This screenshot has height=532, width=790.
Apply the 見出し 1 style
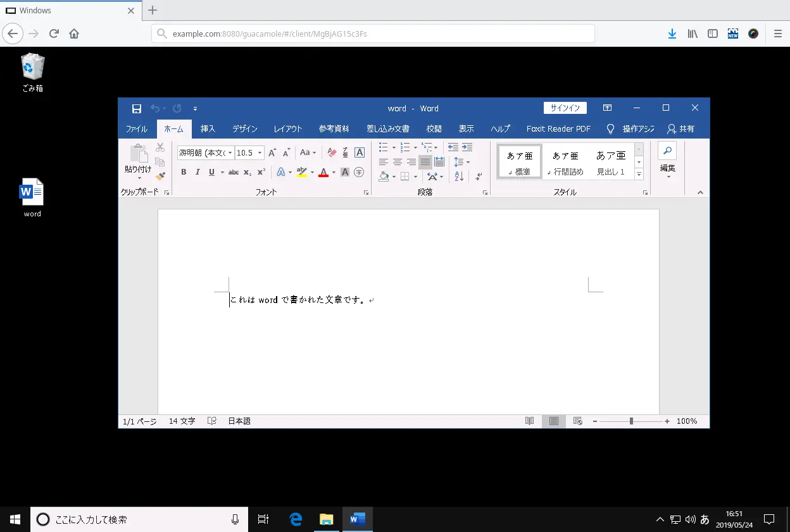(611, 162)
